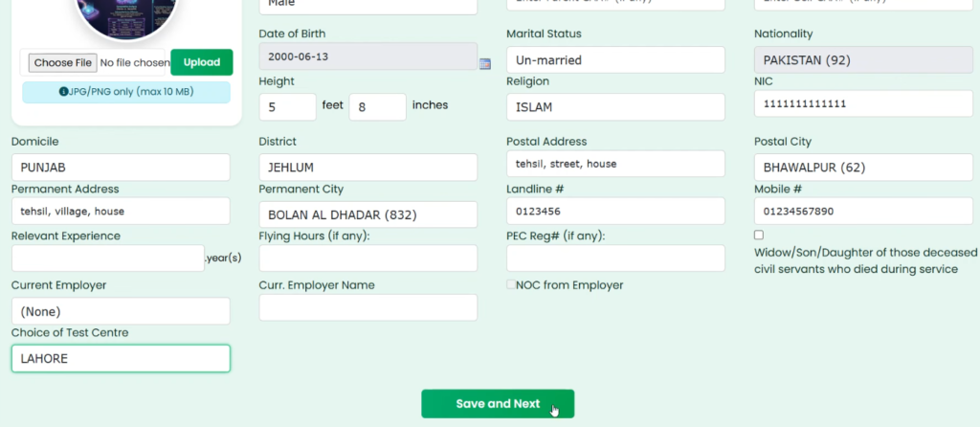Click the Height inches input field
Viewport: 980px width, 427px height.
(377, 107)
